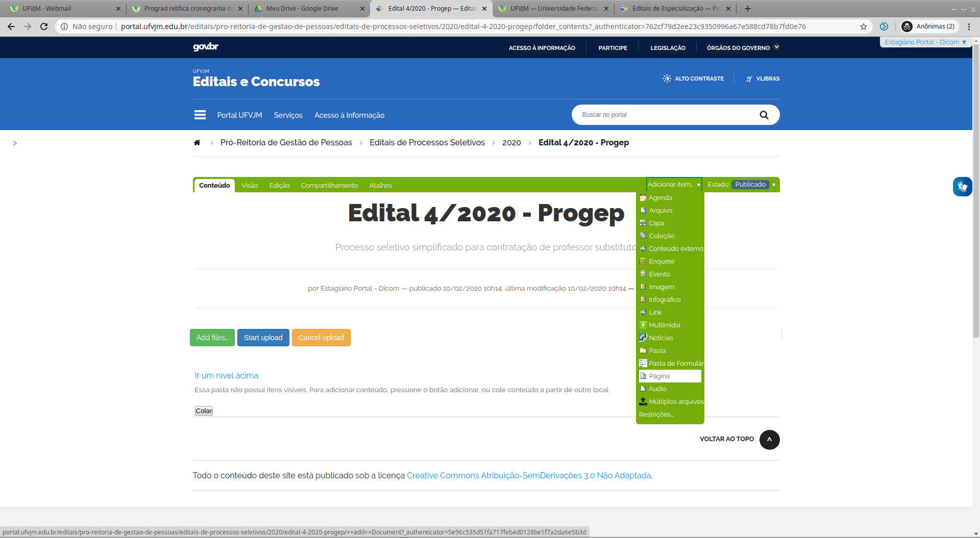Reload the page
Screen dimensions: 980x538
click(x=44, y=27)
